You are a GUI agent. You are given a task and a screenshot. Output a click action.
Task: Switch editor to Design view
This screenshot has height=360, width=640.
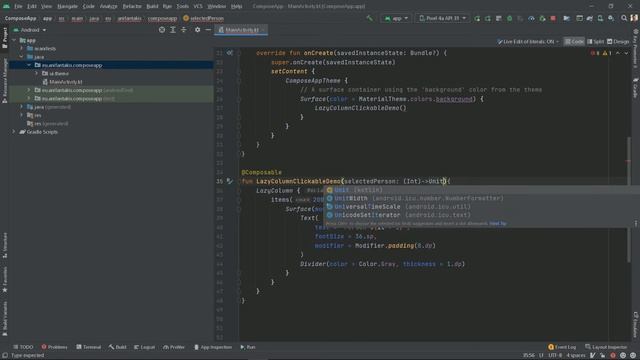coord(618,42)
